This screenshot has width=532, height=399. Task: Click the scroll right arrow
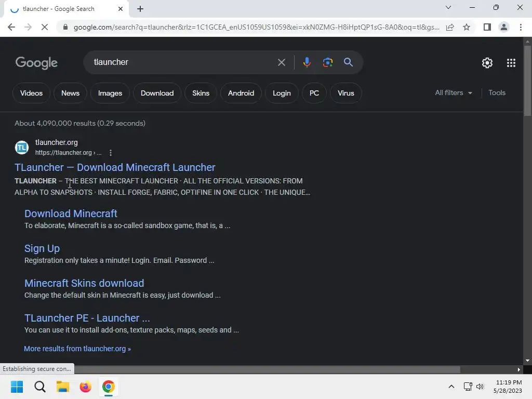point(519,369)
